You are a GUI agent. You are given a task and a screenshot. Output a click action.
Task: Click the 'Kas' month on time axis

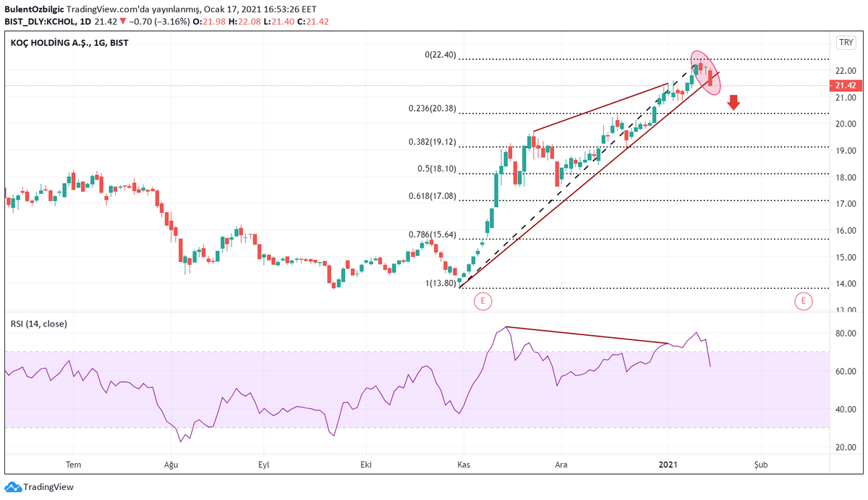(462, 465)
